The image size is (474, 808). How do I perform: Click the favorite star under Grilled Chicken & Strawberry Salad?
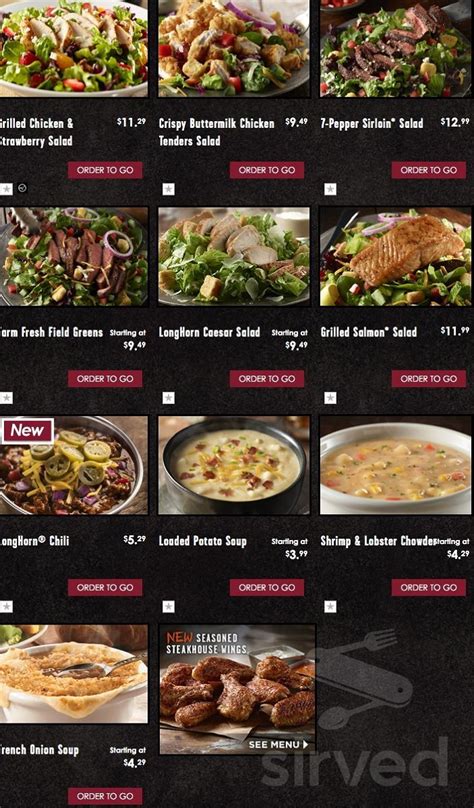click(x=6, y=189)
